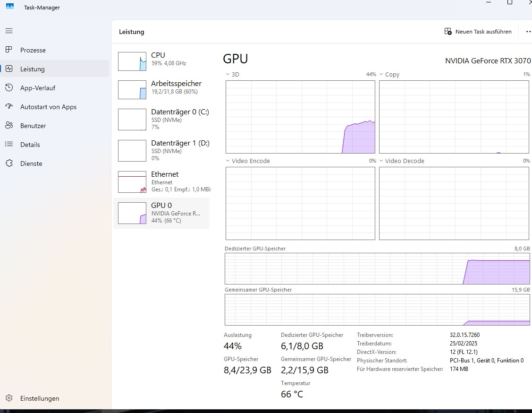Screen dimensions: 532x413
Task: Click the Benutzer users icon
Action: (x=9, y=125)
